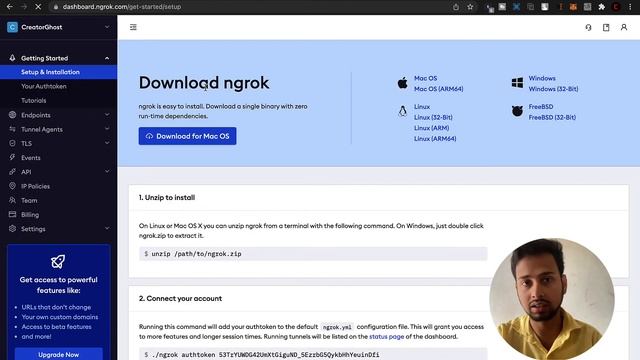Open documentation icon in header
The height and width of the screenshot is (360, 640).
606,27
